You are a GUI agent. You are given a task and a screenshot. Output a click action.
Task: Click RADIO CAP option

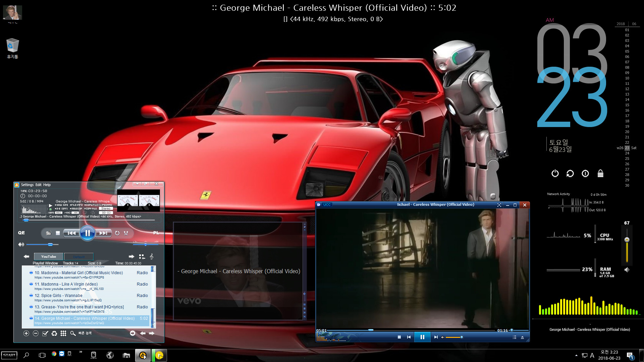click(x=76, y=208)
